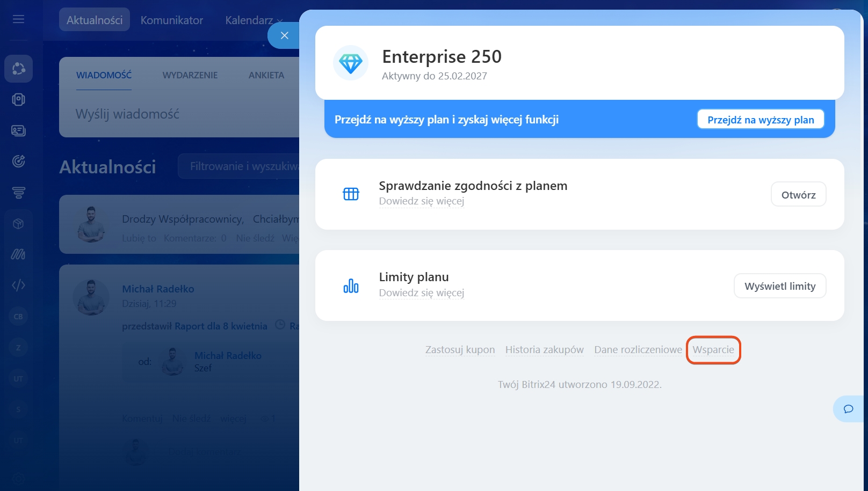This screenshot has width=868, height=491.
Task: Click 'Lubię to' on the Drodzy Współpracownicy post
Action: (x=139, y=238)
